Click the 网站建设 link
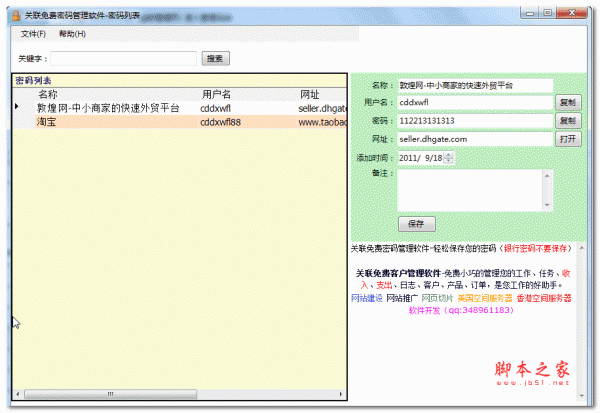The height and width of the screenshot is (413, 600). pyautogui.click(x=367, y=298)
